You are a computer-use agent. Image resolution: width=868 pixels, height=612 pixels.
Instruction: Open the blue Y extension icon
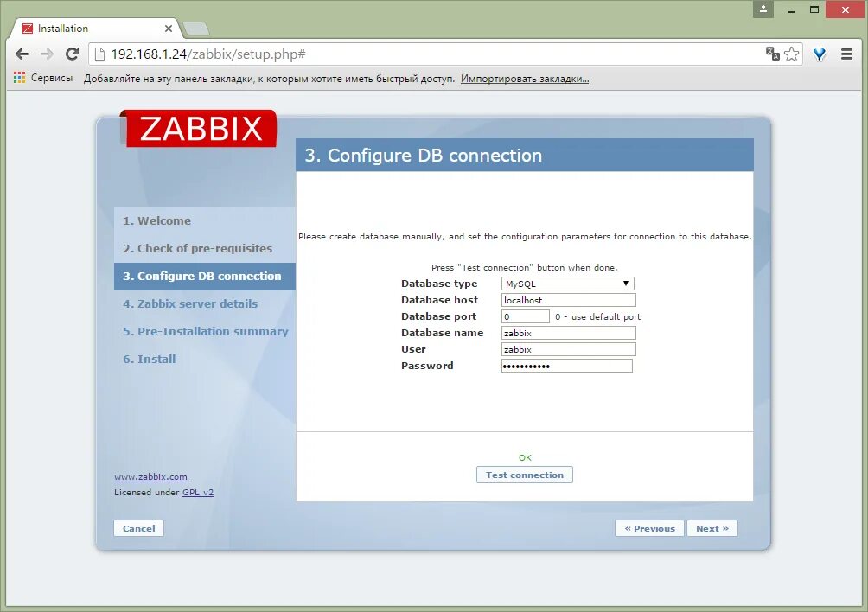(820, 54)
